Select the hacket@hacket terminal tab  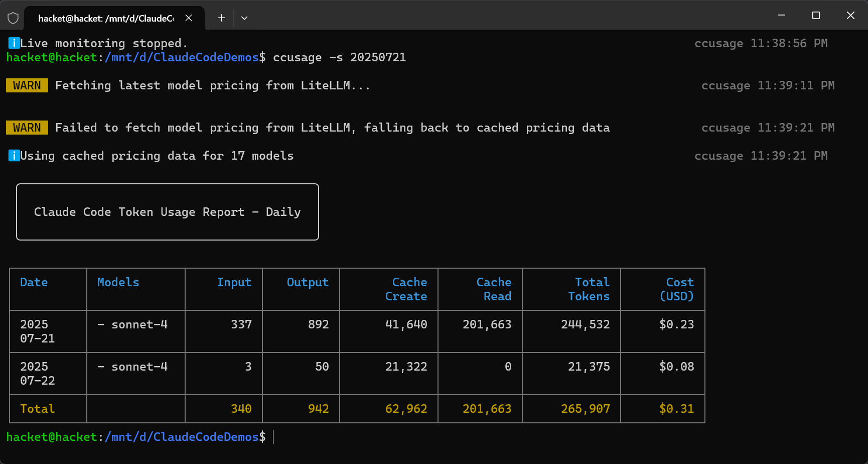(114, 18)
